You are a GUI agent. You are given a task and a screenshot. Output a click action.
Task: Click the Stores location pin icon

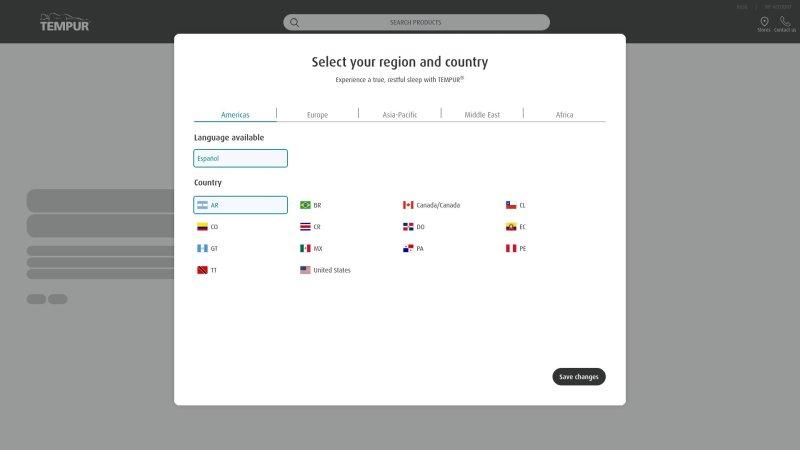764,21
